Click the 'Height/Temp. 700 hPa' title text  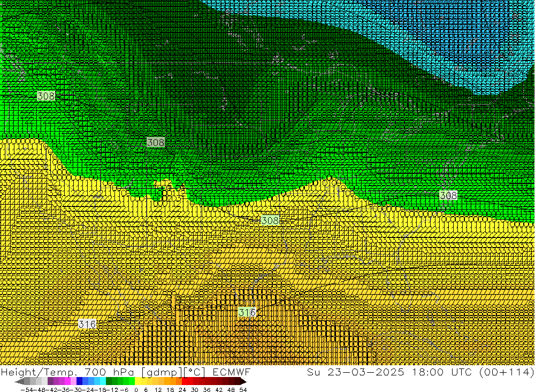[67, 372]
